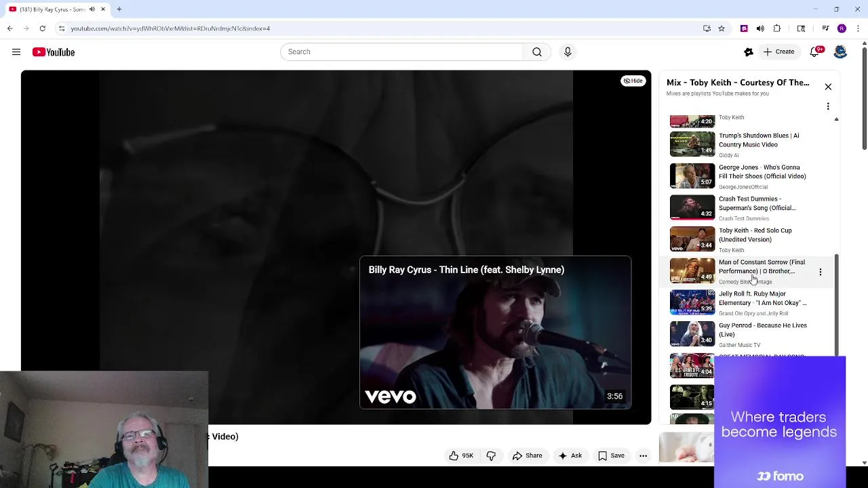Open playlist options three-dot menu under Mix title

(828, 106)
